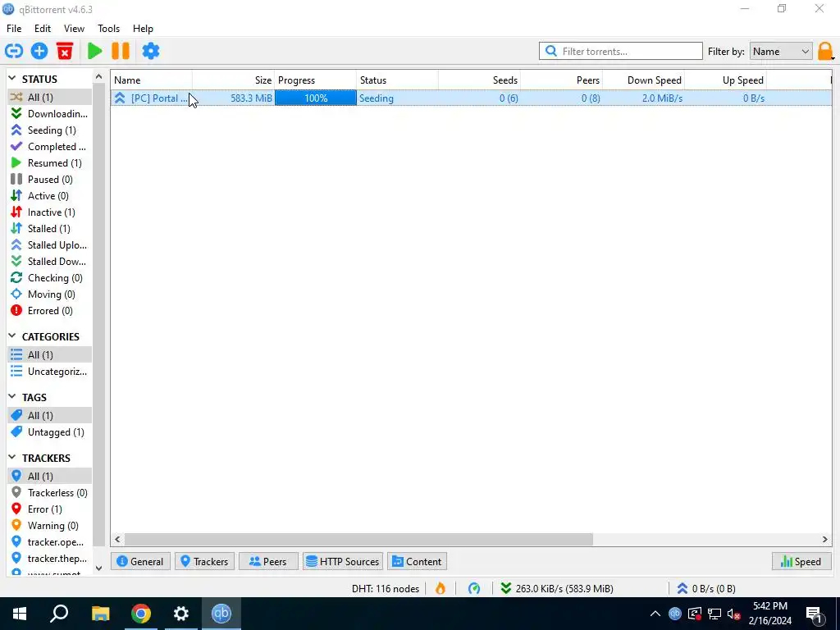Click the 100% progress bar of the torrent
This screenshot has height=630, width=840.
click(x=316, y=98)
